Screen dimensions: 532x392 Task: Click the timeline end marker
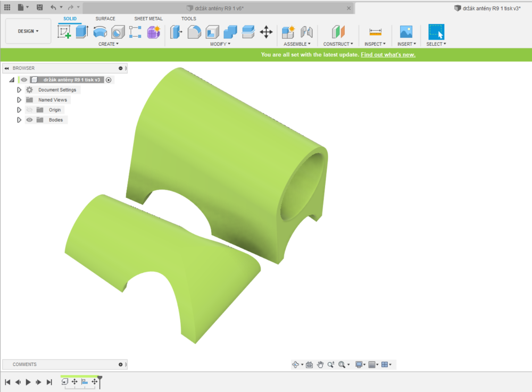tap(99, 380)
